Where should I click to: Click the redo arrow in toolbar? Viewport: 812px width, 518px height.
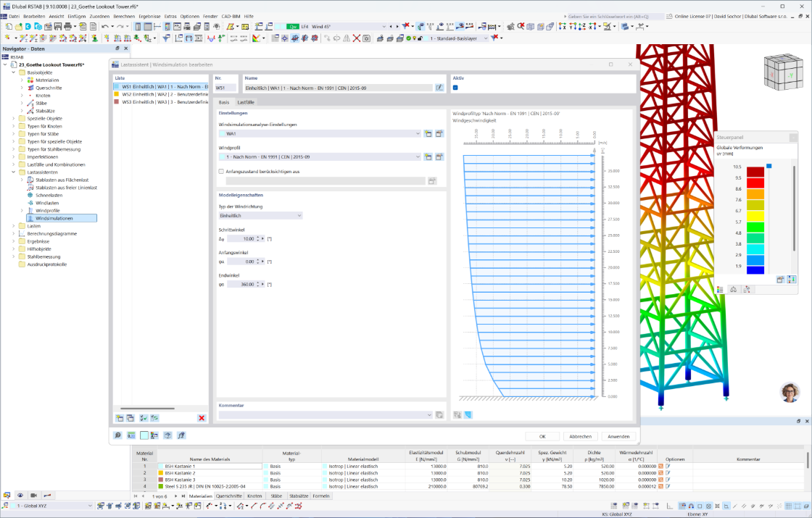tap(120, 26)
